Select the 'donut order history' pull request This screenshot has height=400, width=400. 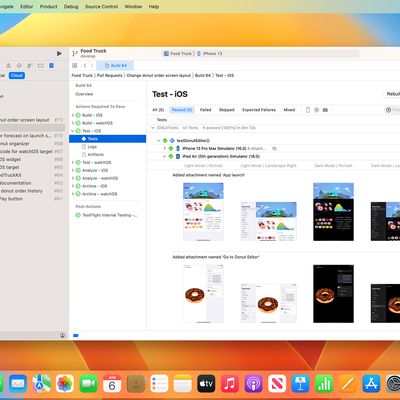tap(32, 191)
